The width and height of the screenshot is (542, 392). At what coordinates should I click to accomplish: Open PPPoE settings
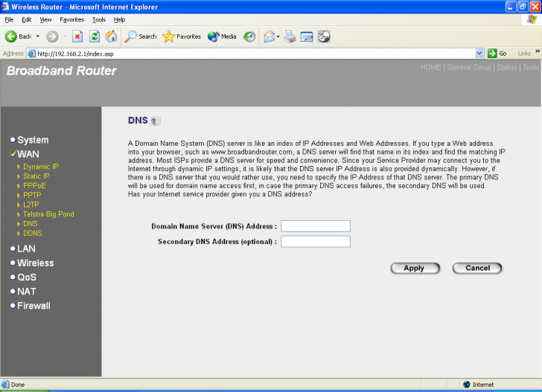point(34,185)
